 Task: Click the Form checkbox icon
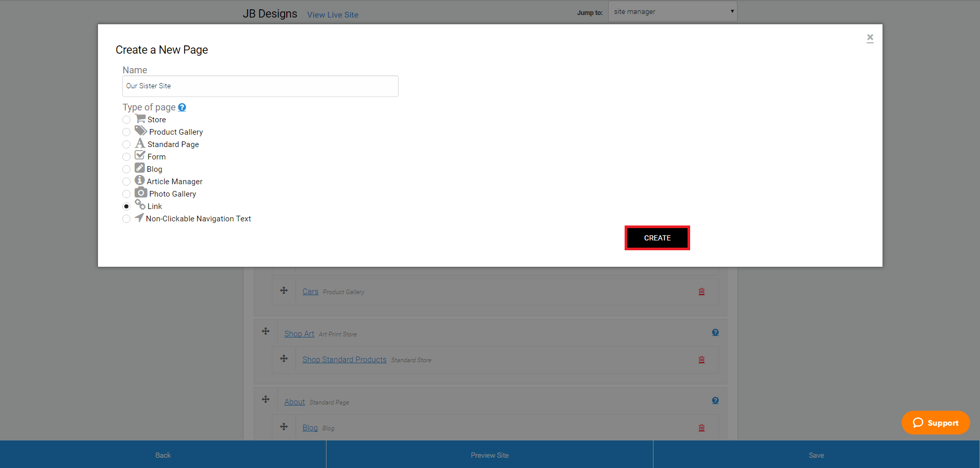140,155
